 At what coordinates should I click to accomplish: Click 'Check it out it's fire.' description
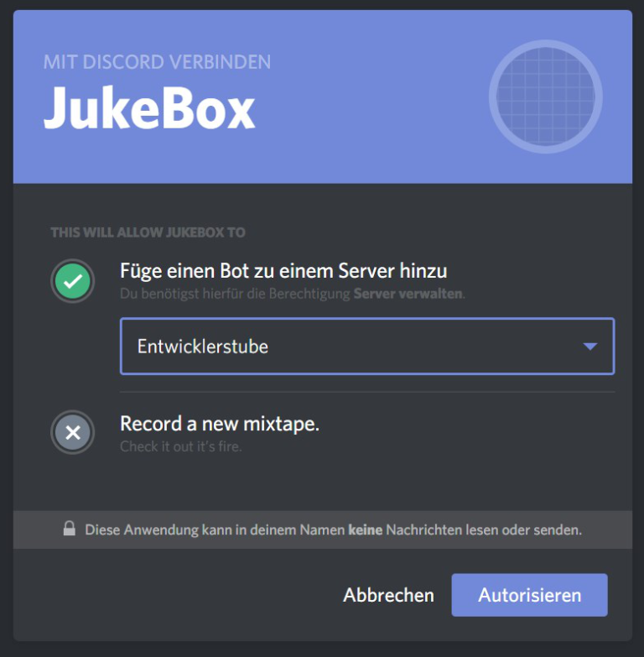tap(181, 446)
